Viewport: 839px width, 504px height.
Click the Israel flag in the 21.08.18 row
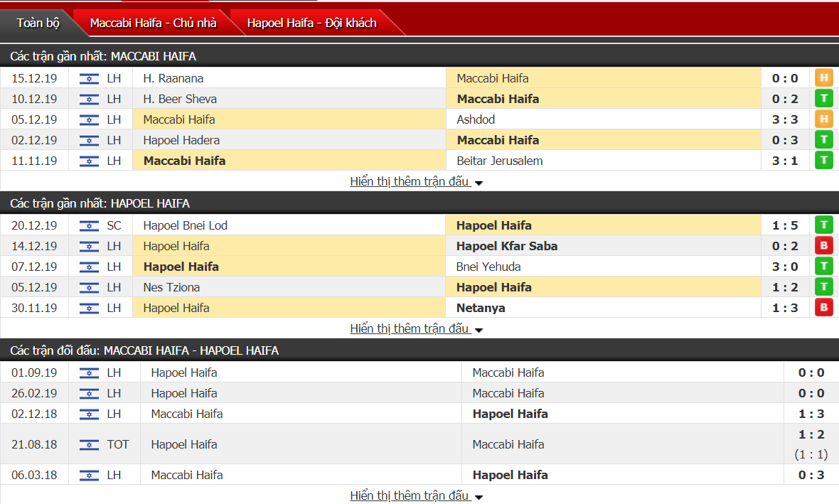[x=89, y=444]
